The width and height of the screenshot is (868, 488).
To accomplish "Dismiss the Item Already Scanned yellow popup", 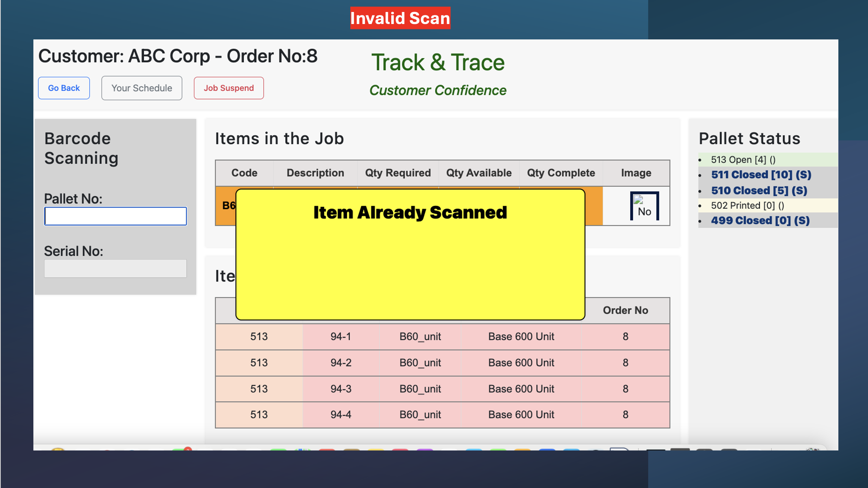I will (x=410, y=255).
